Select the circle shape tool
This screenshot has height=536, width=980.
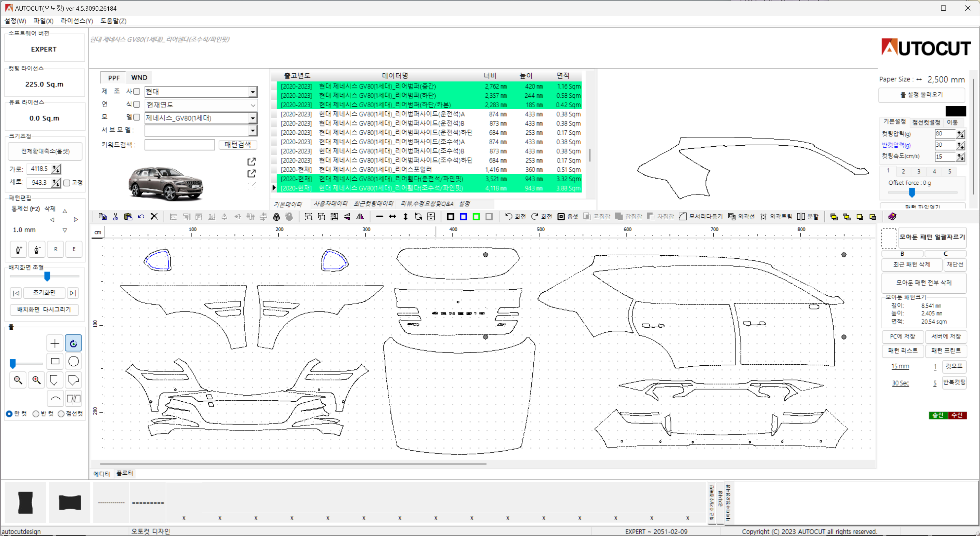[73, 361]
